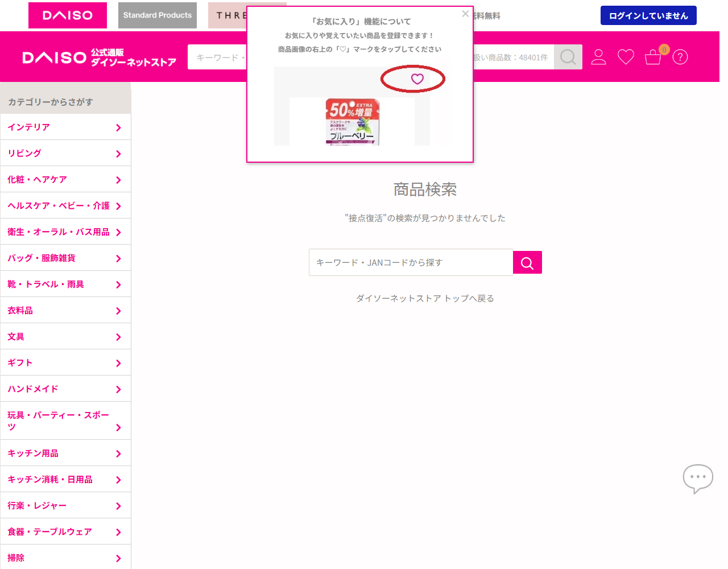Open the 衛生・オーラル・バス用品 category

(x=65, y=232)
